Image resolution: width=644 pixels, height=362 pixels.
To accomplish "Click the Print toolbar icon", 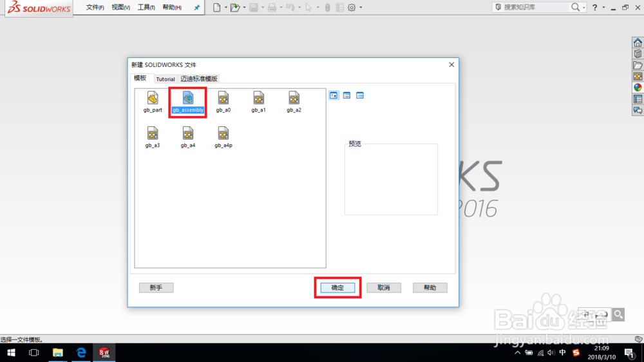I will click(x=272, y=7).
